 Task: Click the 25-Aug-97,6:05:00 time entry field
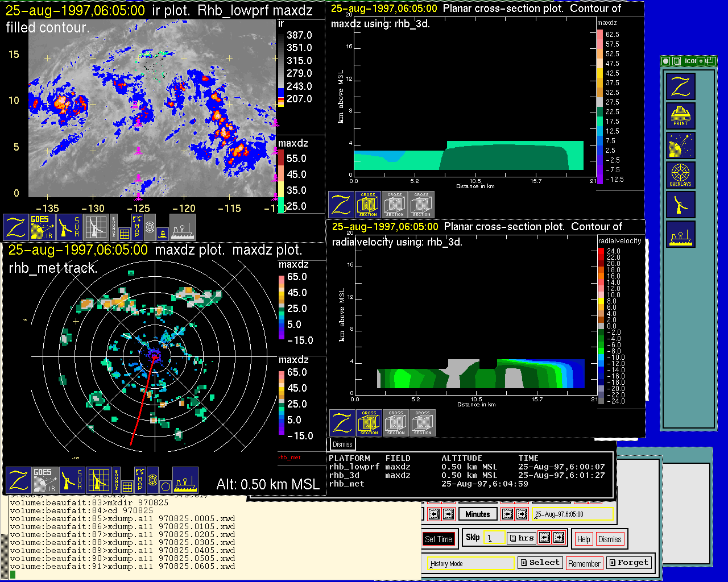(572, 514)
